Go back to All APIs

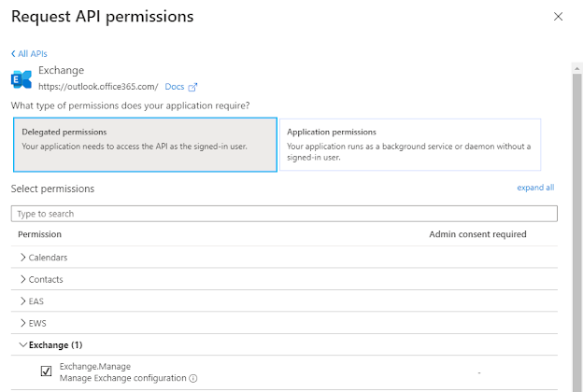[x=34, y=54]
